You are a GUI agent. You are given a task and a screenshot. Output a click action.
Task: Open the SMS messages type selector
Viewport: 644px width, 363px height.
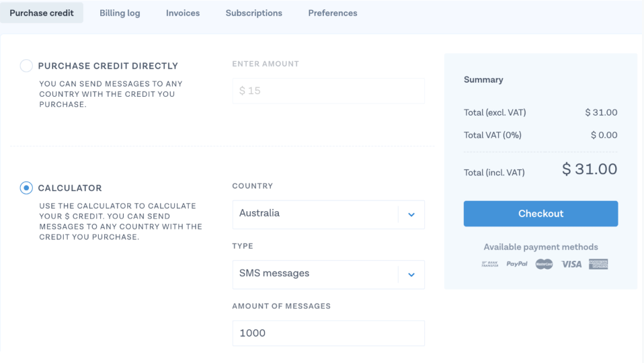tap(329, 275)
